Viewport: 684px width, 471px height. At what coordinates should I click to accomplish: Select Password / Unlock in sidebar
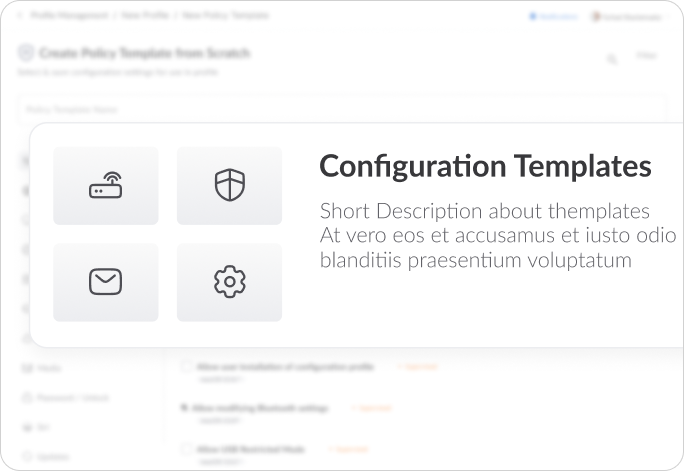point(65,398)
